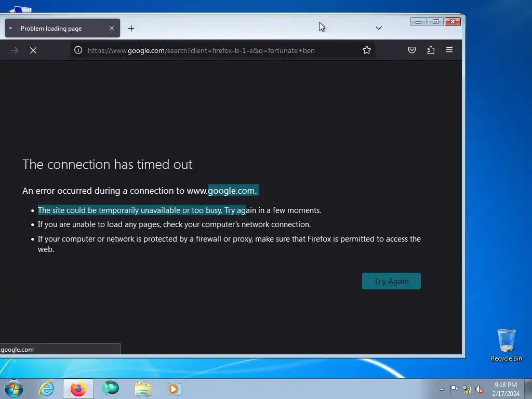Open the green globe browser taskbar icon
The height and width of the screenshot is (399, 532).
pos(111,389)
